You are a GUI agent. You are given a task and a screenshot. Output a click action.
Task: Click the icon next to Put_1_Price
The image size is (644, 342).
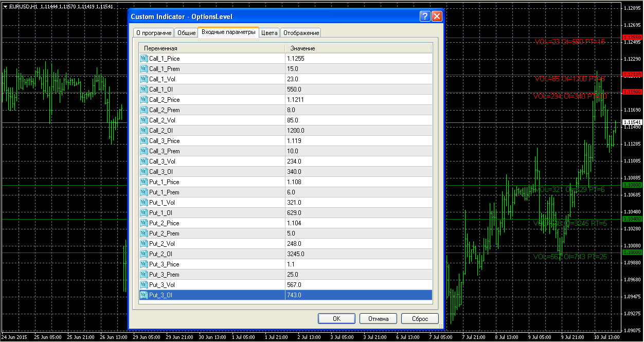pyautogui.click(x=144, y=182)
